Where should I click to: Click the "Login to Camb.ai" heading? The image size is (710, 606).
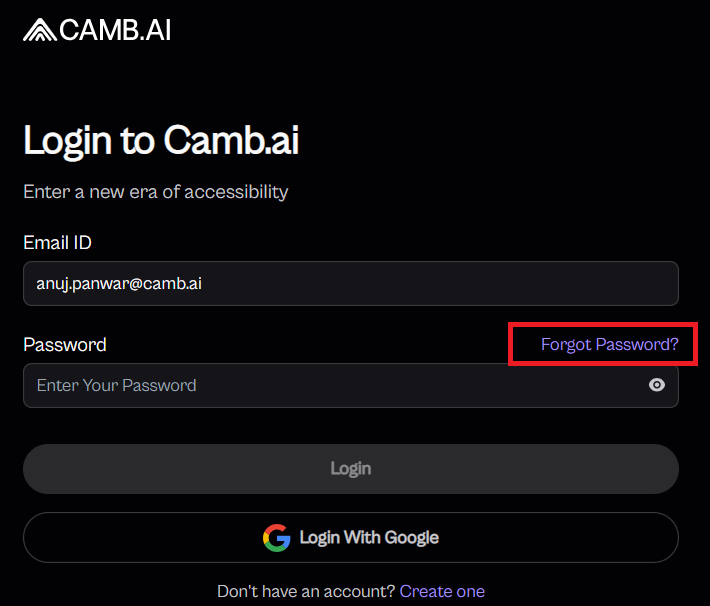pyautogui.click(x=161, y=141)
